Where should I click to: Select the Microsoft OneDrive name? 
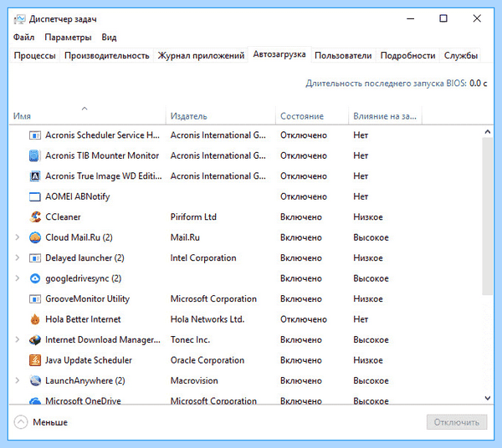83,400
